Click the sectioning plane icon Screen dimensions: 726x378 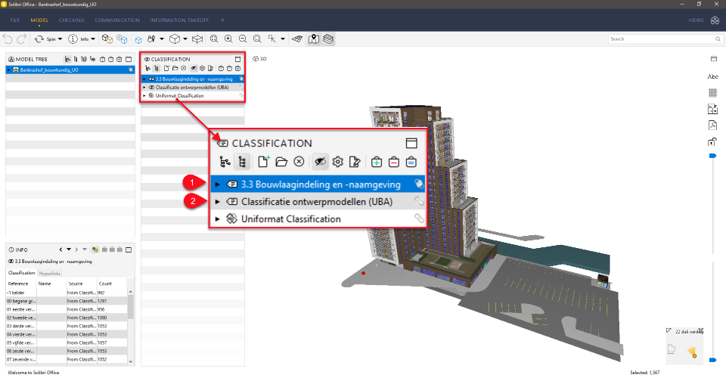coord(297,39)
